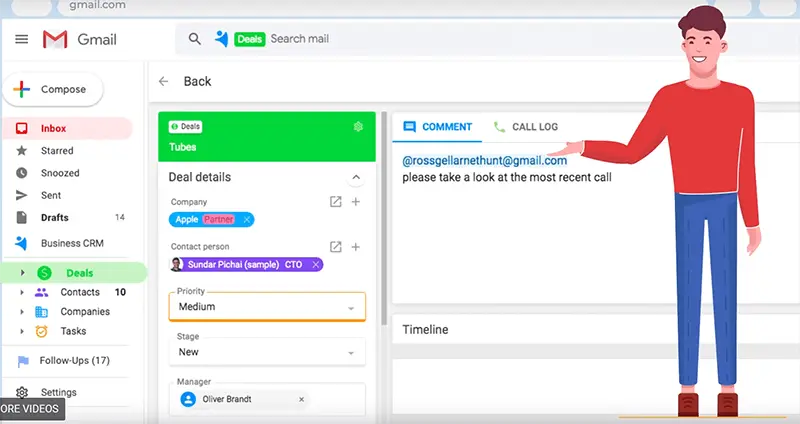Image resolution: width=800 pixels, height=424 pixels.
Task: Click the gmail.com browser address bar
Action: click(97, 5)
